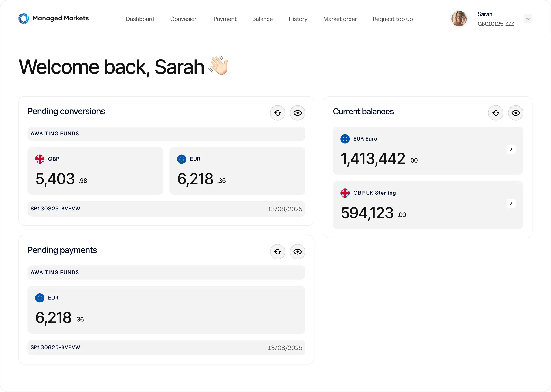Refresh the Current balances panel
Image resolution: width=551 pixels, height=392 pixels.
tap(495, 113)
